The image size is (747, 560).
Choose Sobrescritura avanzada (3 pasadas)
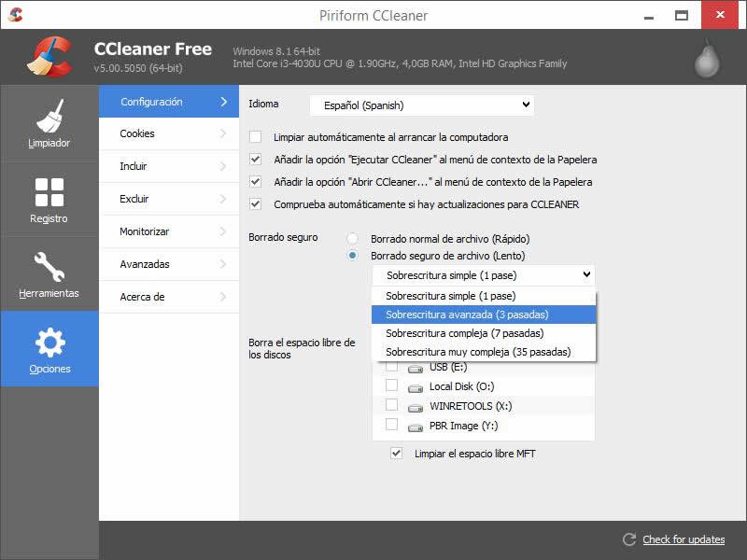(x=484, y=315)
